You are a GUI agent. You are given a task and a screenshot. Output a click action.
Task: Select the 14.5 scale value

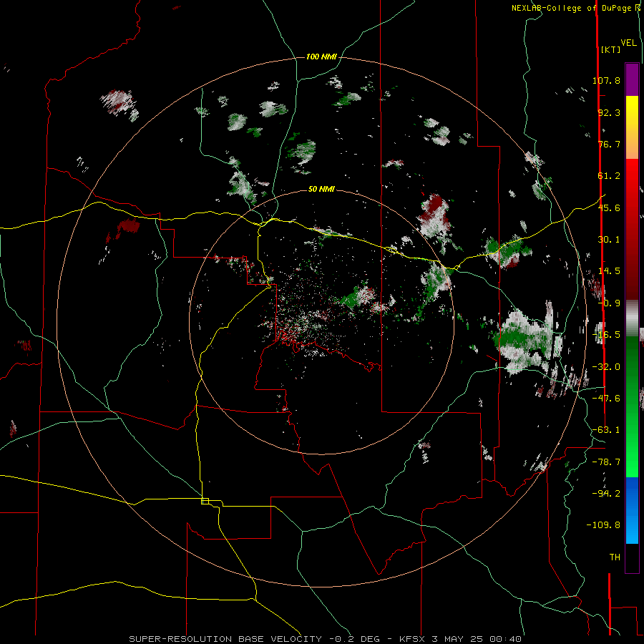(609, 270)
